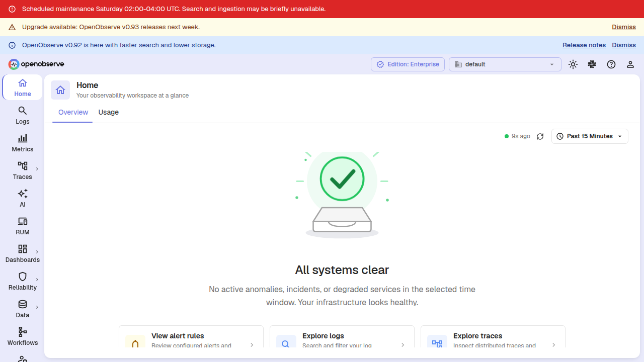The width and height of the screenshot is (644, 362).
Task: Open the help question-mark icon
Action: click(611, 64)
